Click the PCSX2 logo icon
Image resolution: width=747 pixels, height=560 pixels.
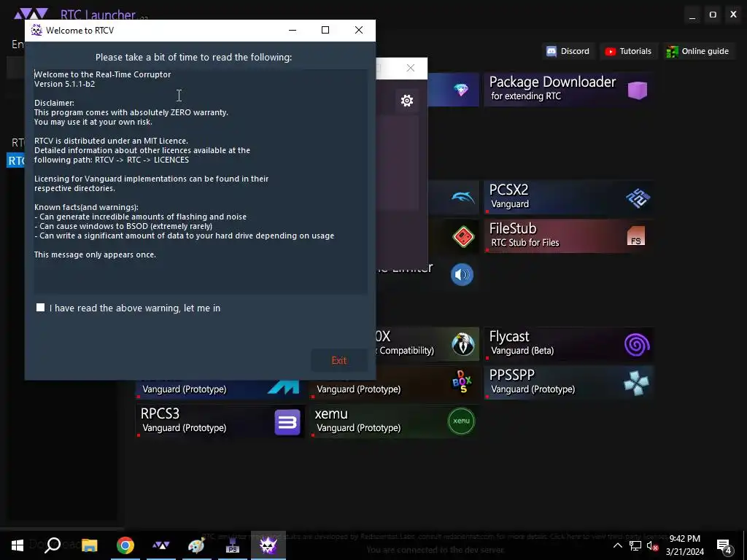click(x=638, y=198)
